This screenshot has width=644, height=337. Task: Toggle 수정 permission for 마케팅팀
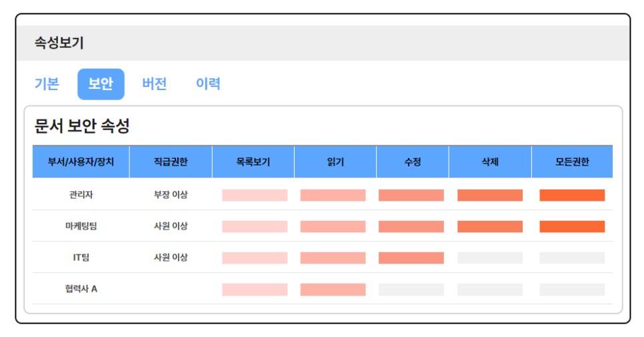411,226
